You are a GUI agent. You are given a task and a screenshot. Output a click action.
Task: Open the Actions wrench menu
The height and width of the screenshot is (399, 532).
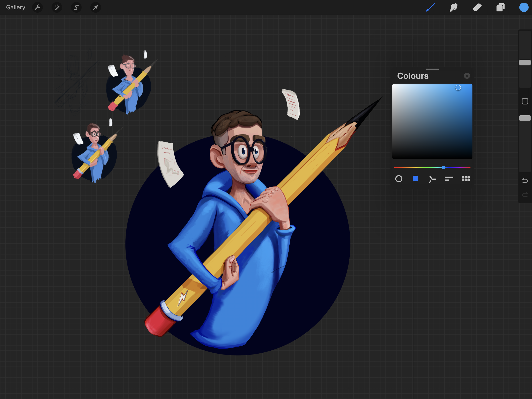point(37,7)
